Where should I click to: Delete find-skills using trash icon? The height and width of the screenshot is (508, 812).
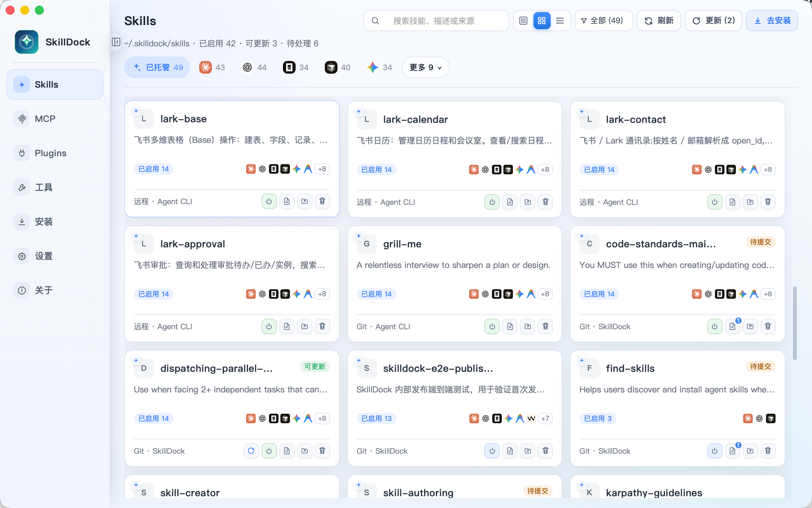click(x=768, y=451)
